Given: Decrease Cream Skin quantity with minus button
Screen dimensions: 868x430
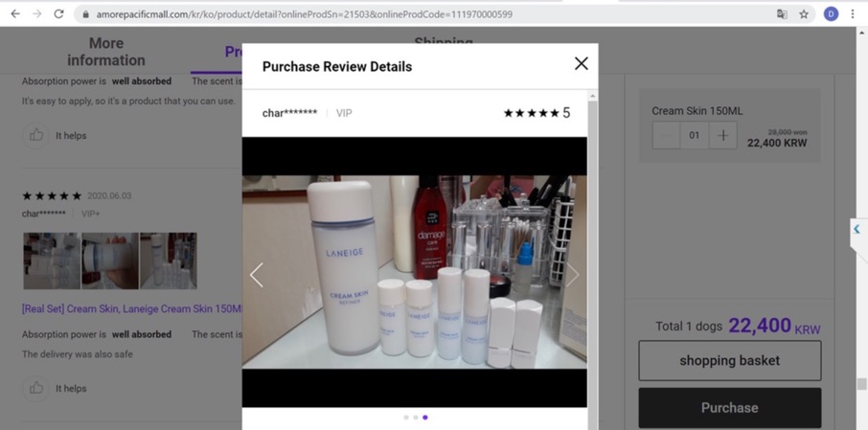Looking at the screenshot, I should [x=666, y=136].
